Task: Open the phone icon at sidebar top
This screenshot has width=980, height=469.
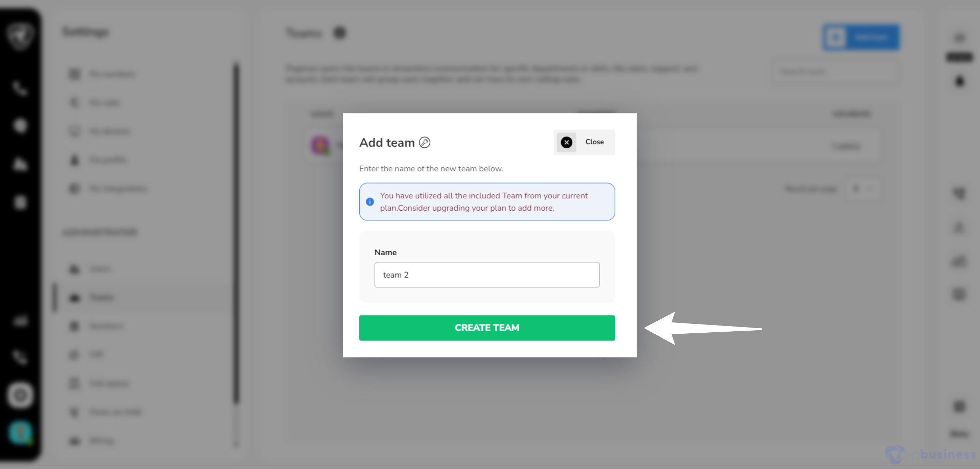Action: 20,88
